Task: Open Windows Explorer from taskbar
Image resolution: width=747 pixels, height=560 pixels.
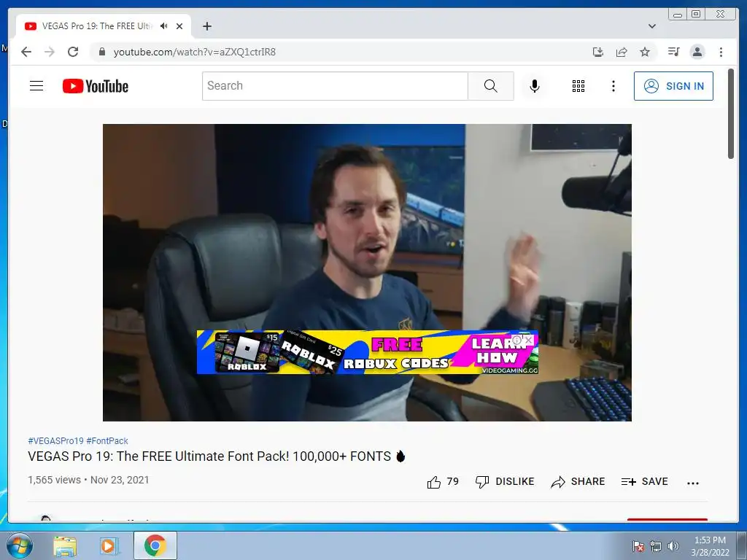Action: point(65,545)
